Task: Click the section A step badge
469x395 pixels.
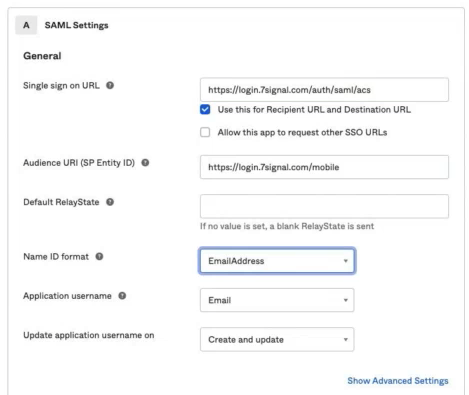Action: [26, 25]
